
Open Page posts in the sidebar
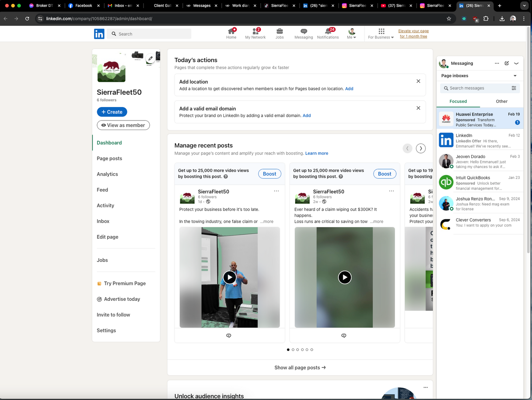tap(109, 158)
